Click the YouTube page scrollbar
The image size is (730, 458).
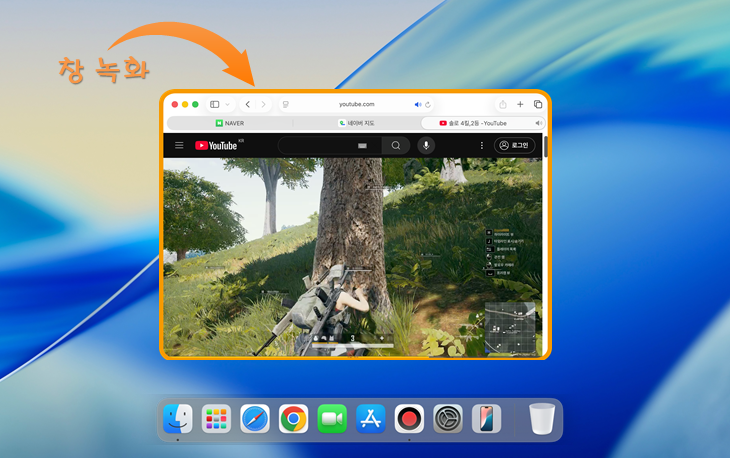[545, 147]
